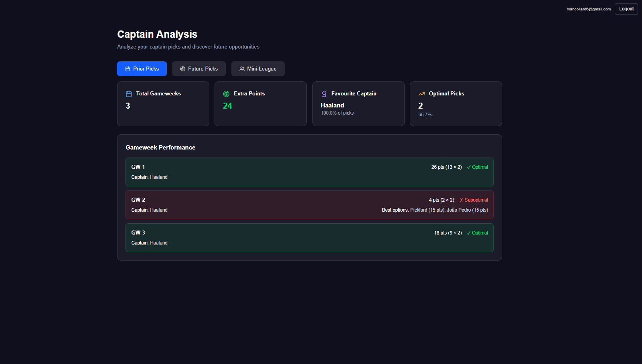Switch to the Future Picks tab
This screenshot has width=642, height=364.
(199, 69)
